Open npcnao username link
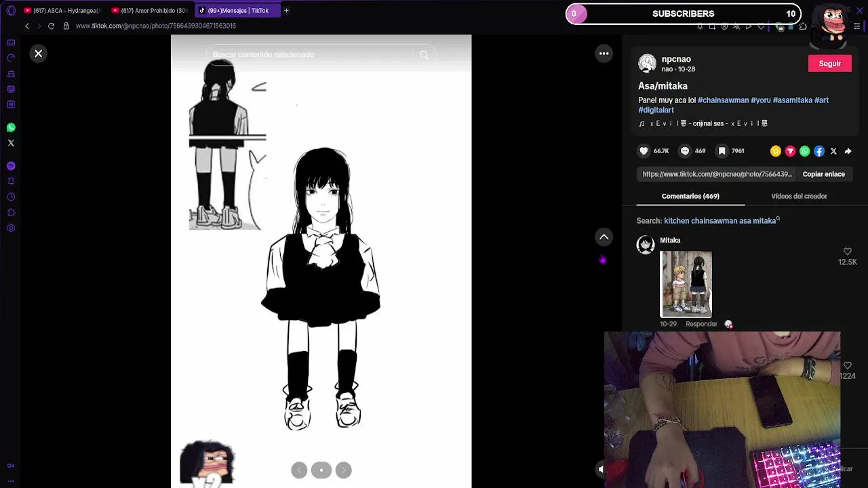Image resolution: width=868 pixels, height=488 pixels. pyautogui.click(x=676, y=60)
